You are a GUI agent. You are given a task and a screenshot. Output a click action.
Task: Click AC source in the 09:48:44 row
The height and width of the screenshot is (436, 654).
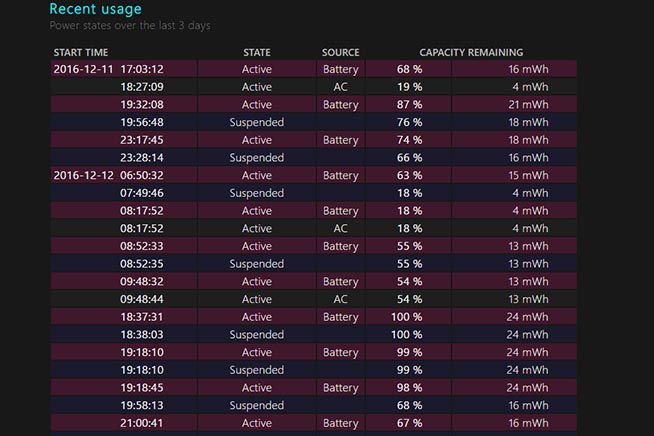[x=340, y=299]
